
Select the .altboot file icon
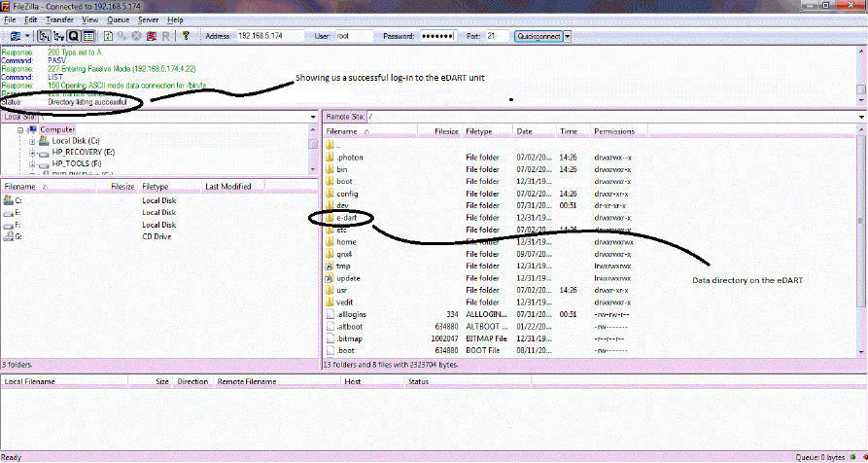tap(330, 327)
